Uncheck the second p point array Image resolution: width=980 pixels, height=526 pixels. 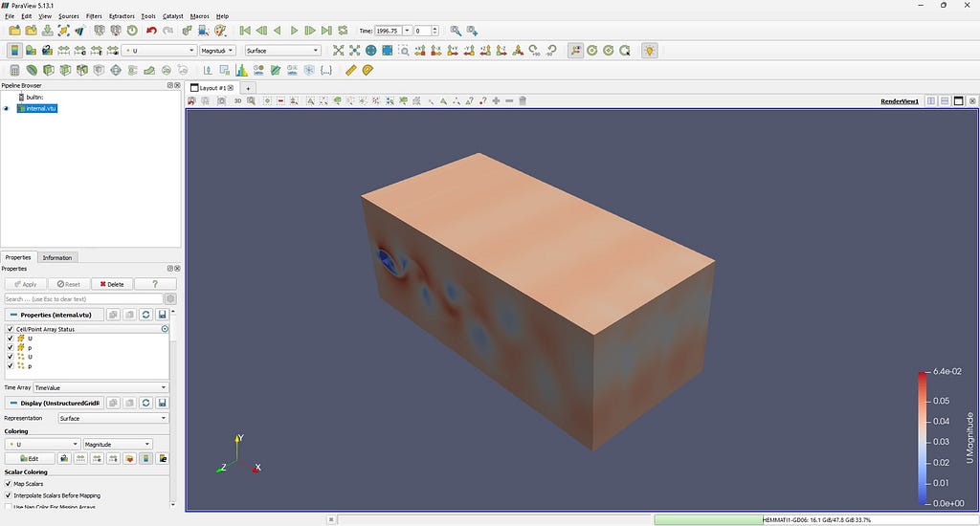(x=10, y=366)
